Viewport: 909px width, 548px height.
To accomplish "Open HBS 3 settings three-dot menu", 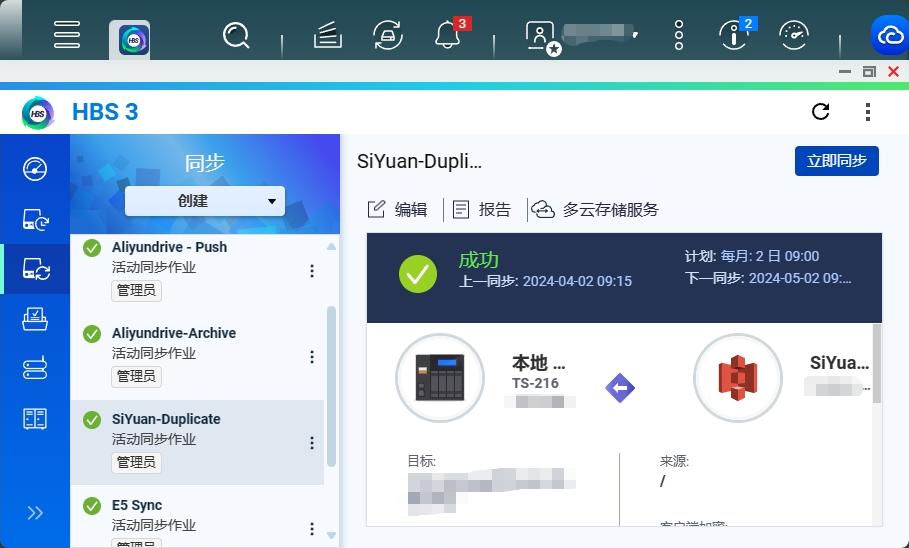I will tap(867, 112).
